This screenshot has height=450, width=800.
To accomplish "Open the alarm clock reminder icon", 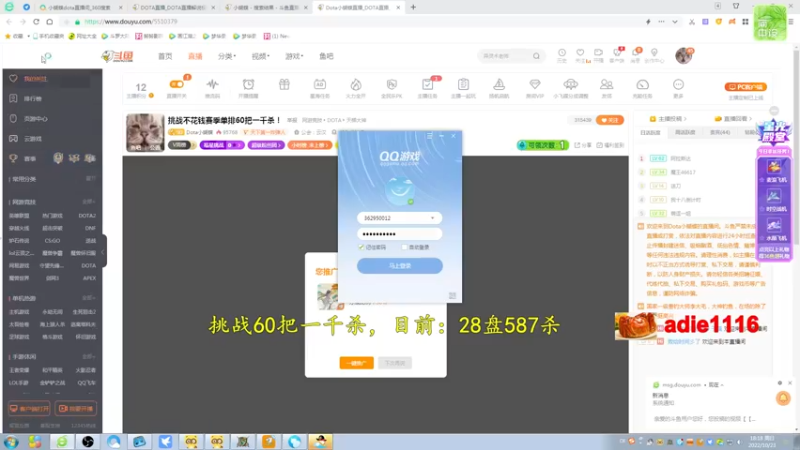I will click(248, 84).
